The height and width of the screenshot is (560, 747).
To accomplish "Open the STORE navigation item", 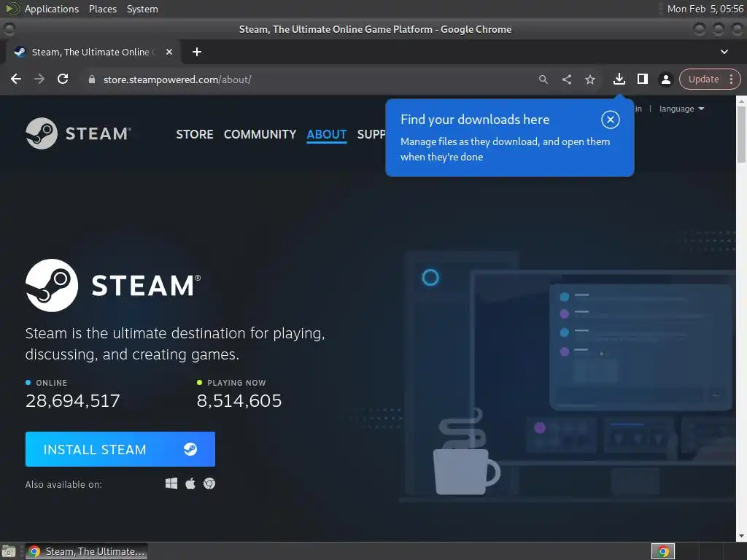I will [x=194, y=134].
